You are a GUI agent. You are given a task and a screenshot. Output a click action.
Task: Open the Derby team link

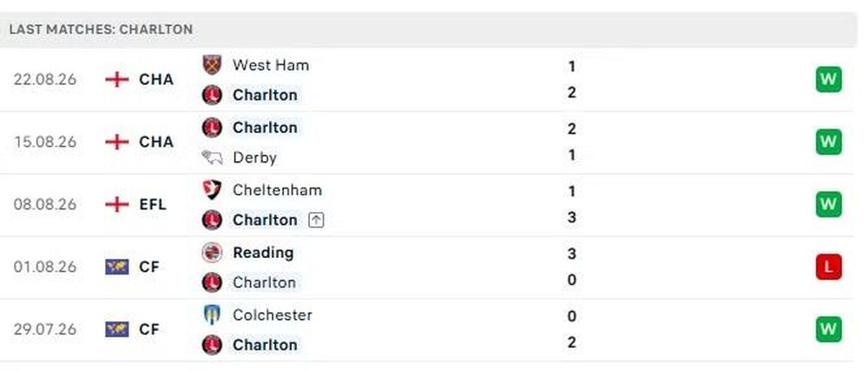point(254,158)
